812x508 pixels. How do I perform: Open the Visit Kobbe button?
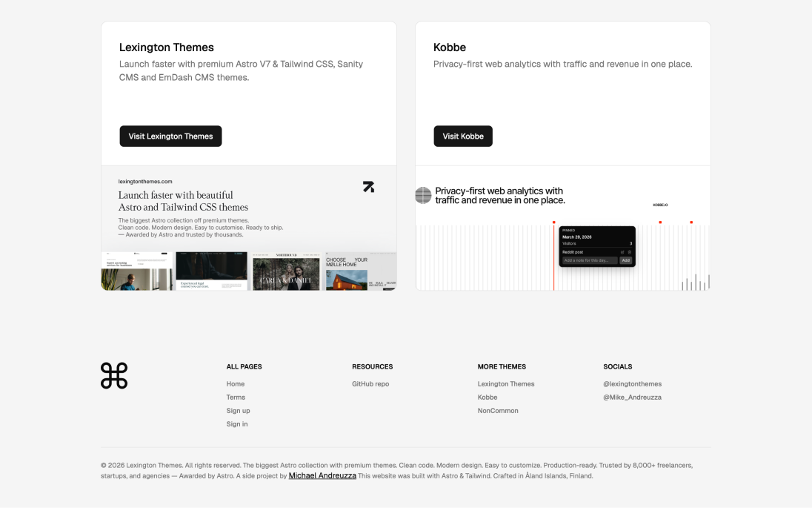463,136
